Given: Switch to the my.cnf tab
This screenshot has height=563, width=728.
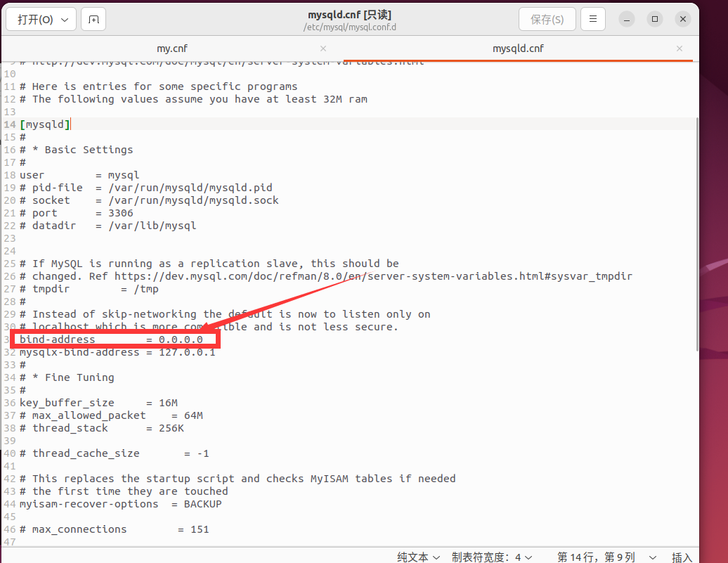Looking at the screenshot, I should [x=172, y=48].
